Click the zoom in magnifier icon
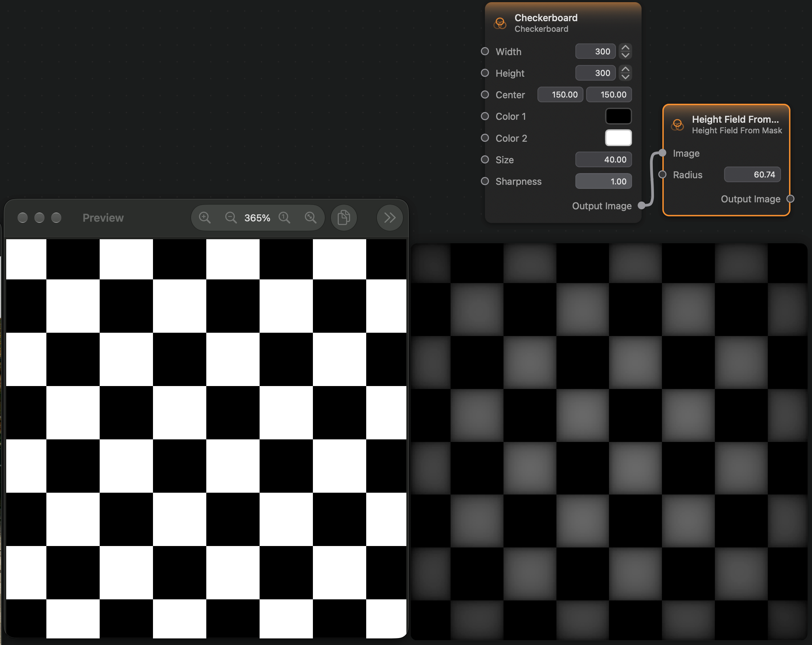Image resolution: width=812 pixels, height=645 pixels. 204,217
